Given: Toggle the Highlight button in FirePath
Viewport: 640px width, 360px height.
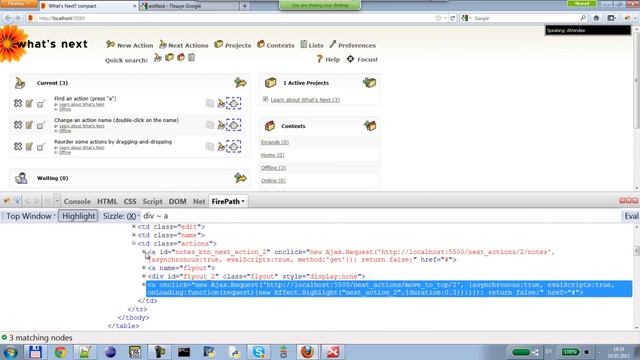Looking at the screenshot, I should [x=78, y=216].
